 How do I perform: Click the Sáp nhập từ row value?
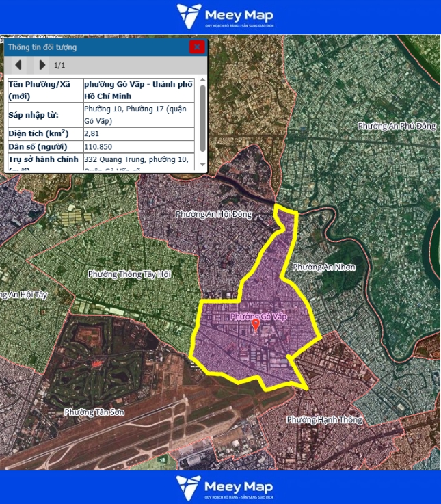pyautogui.click(x=139, y=114)
